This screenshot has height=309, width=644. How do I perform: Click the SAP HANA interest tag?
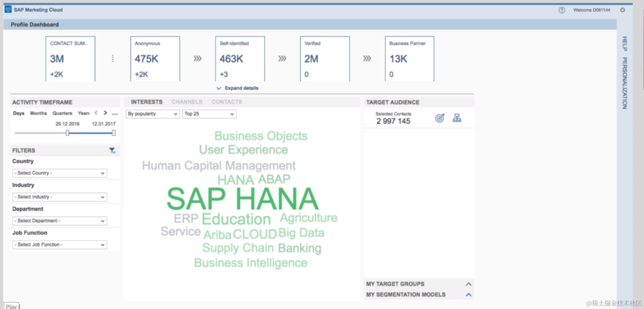coord(243,199)
